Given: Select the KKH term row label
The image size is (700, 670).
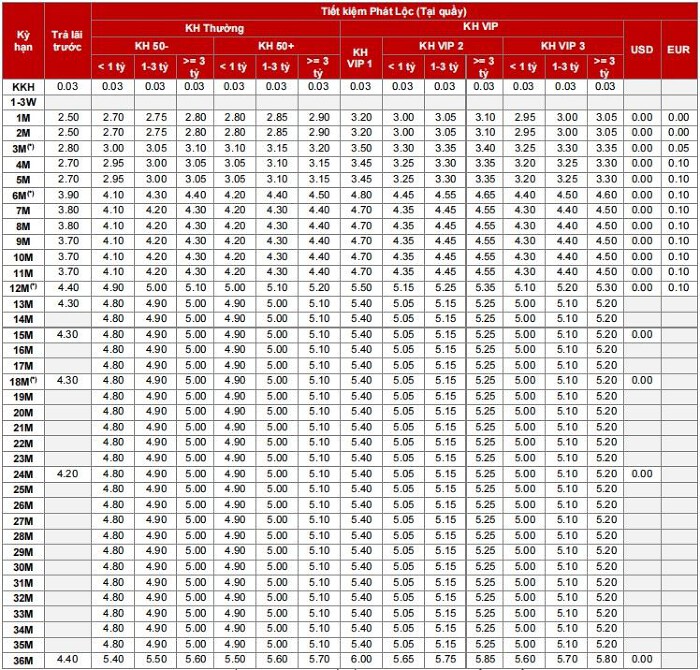Looking at the screenshot, I should [23, 87].
